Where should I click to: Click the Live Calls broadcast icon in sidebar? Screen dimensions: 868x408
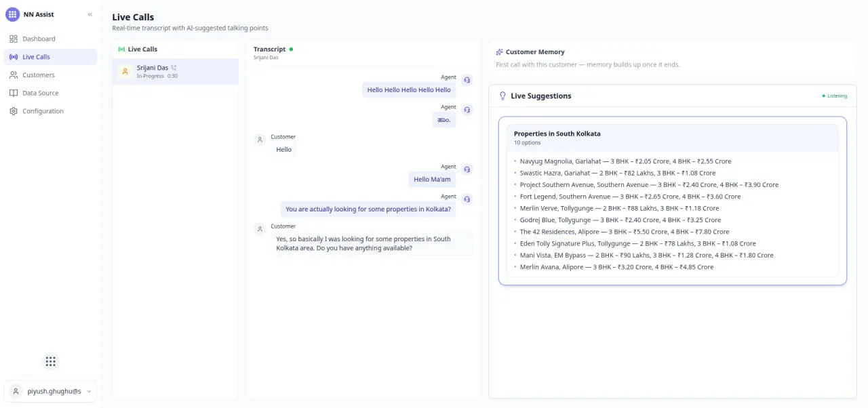(x=14, y=57)
